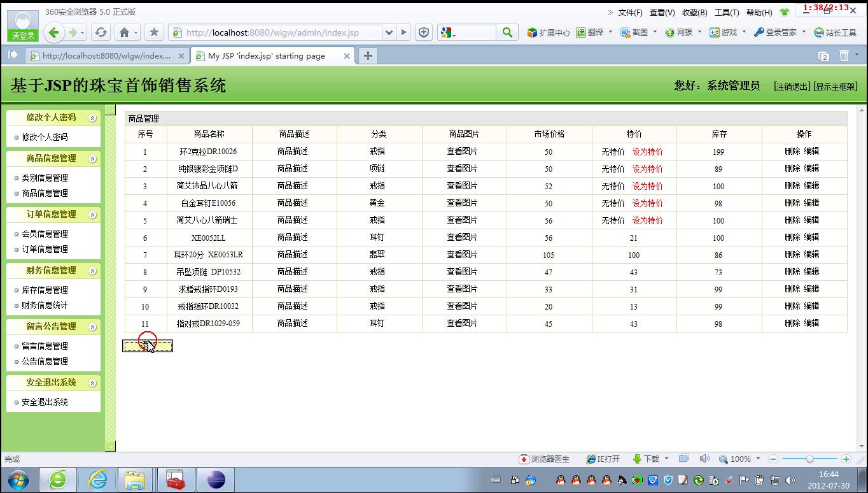This screenshot has width=868, height=493.
Task: Click 删除 for 指对戒DR1029-059 row
Action: (x=792, y=323)
